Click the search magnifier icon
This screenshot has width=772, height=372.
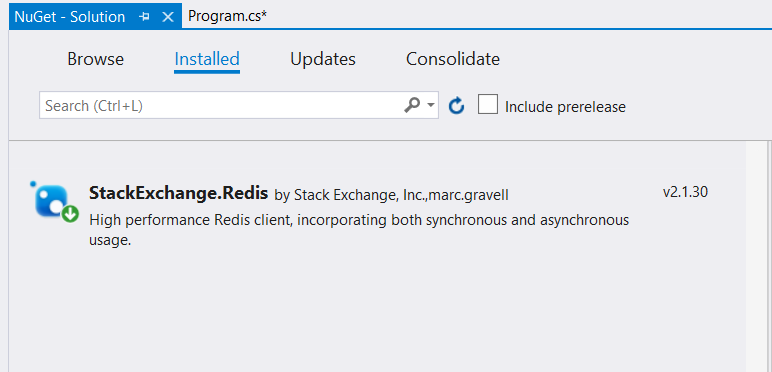412,105
